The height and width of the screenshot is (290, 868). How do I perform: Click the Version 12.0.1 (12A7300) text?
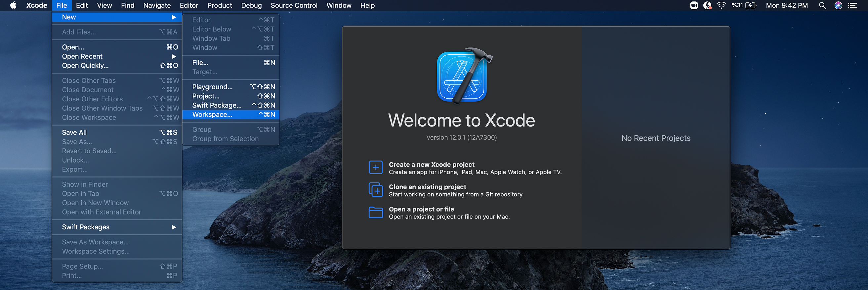(x=462, y=138)
